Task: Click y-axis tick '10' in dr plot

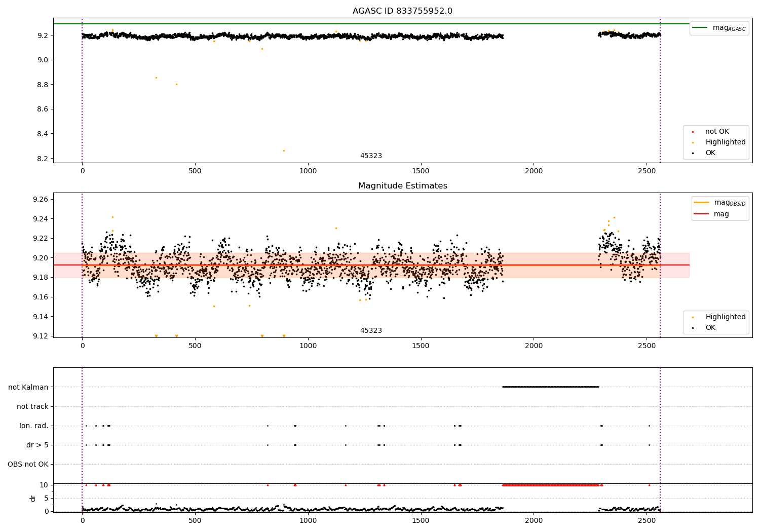Action: tap(44, 485)
